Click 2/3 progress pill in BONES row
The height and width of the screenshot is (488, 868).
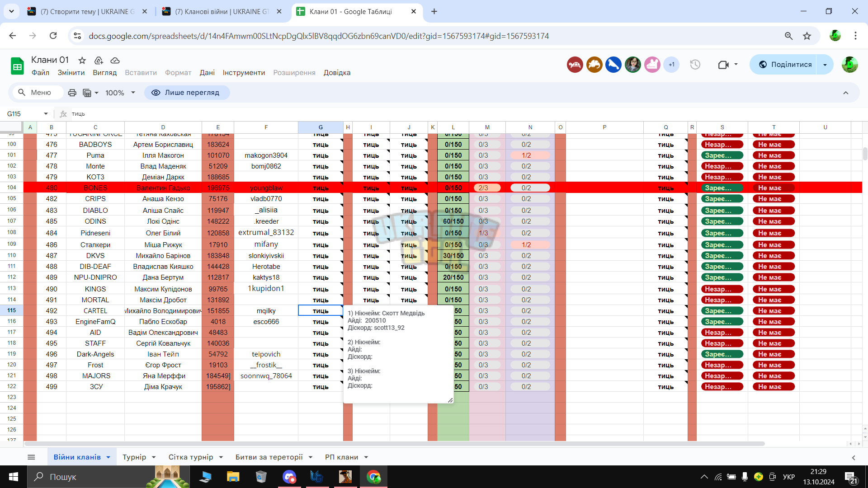pyautogui.click(x=486, y=188)
